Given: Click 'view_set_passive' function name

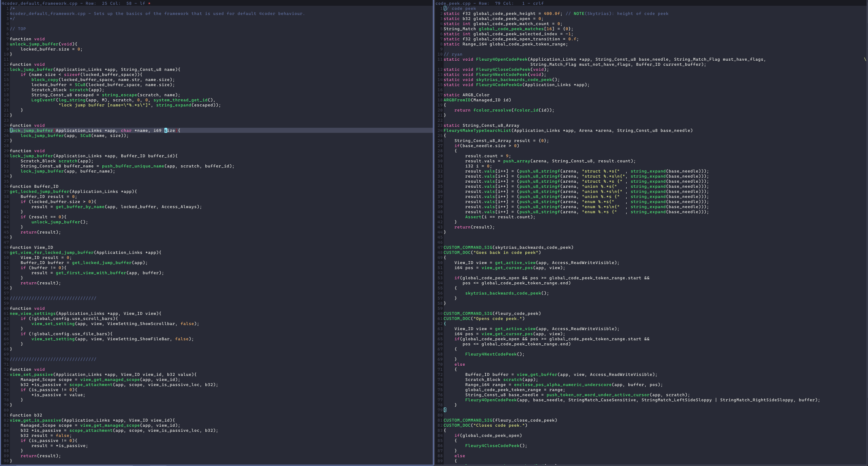Looking at the screenshot, I should [32, 374].
